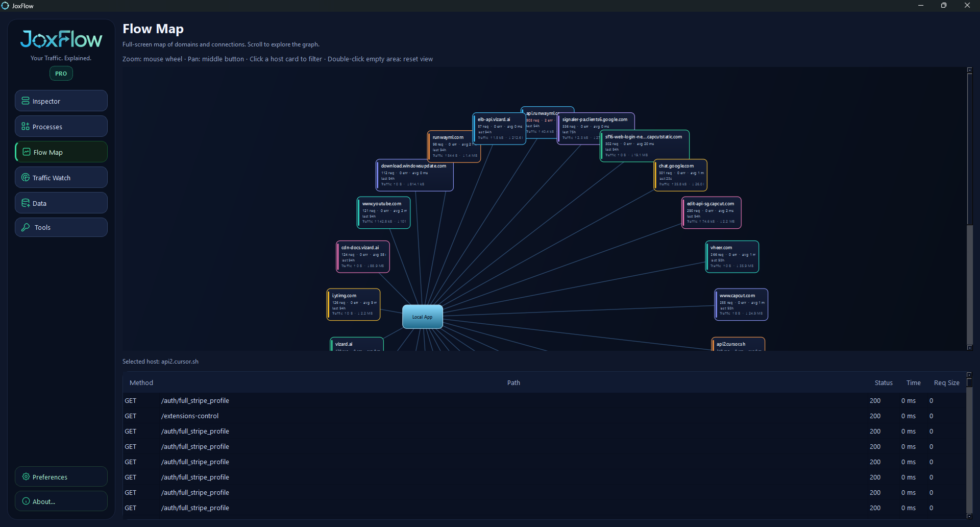Viewport: 980px width, 527px height.
Task: Select the /extensions-control request row
Action: [x=544, y=416]
